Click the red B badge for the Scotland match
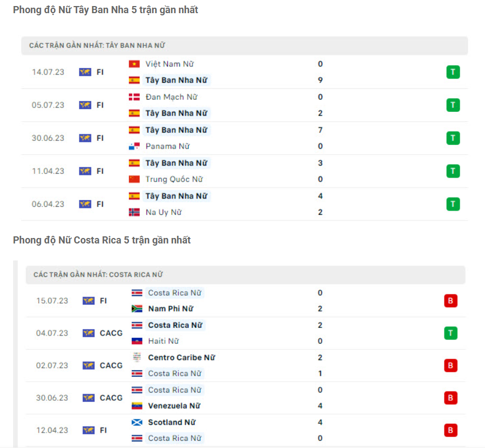 (452, 430)
